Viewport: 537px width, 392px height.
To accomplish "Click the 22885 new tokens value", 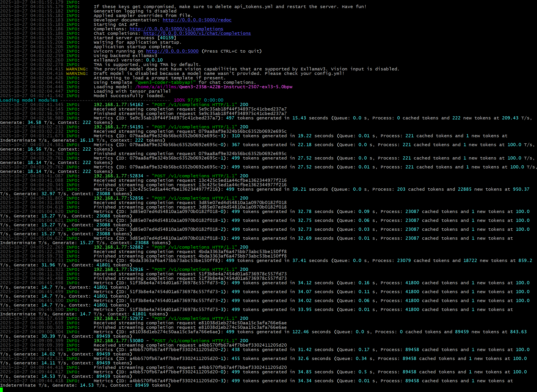I will point(464,189).
